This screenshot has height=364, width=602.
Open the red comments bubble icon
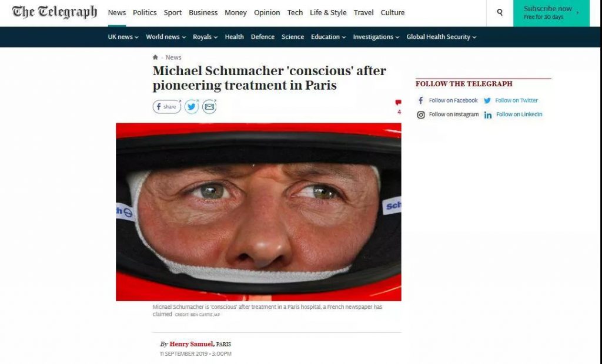click(x=398, y=102)
